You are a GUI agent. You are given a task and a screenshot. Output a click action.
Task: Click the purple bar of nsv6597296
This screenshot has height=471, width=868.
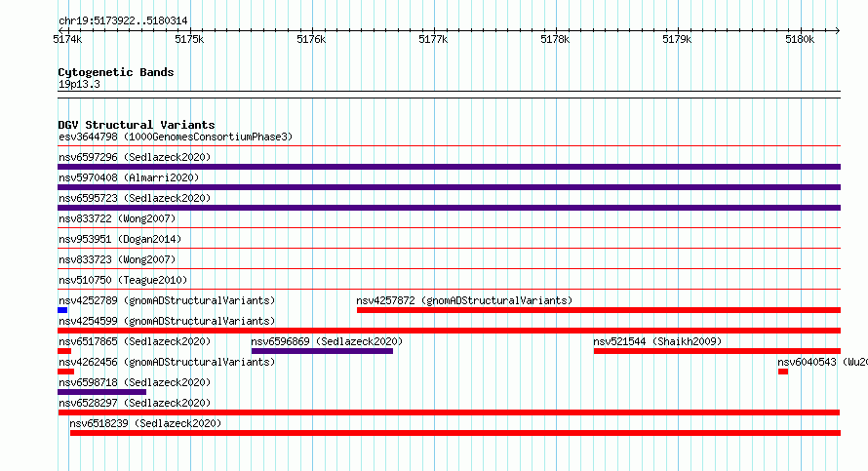click(x=449, y=167)
